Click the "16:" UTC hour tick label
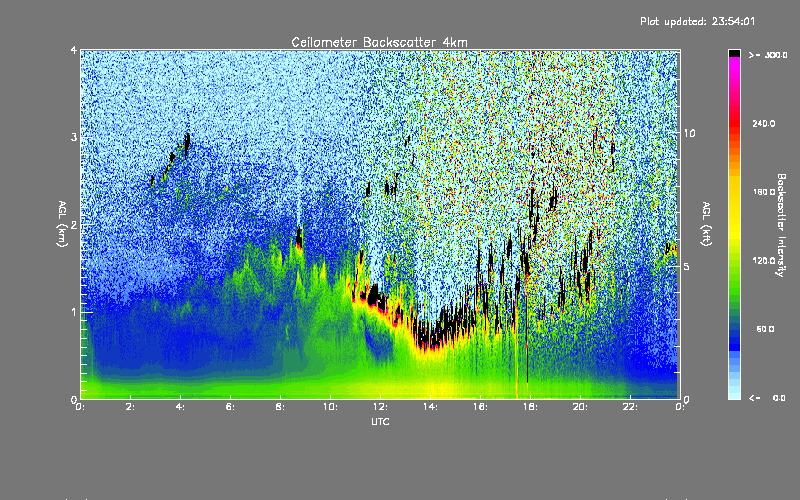Viewport: 800px width, 500px height. coord(480,407)
